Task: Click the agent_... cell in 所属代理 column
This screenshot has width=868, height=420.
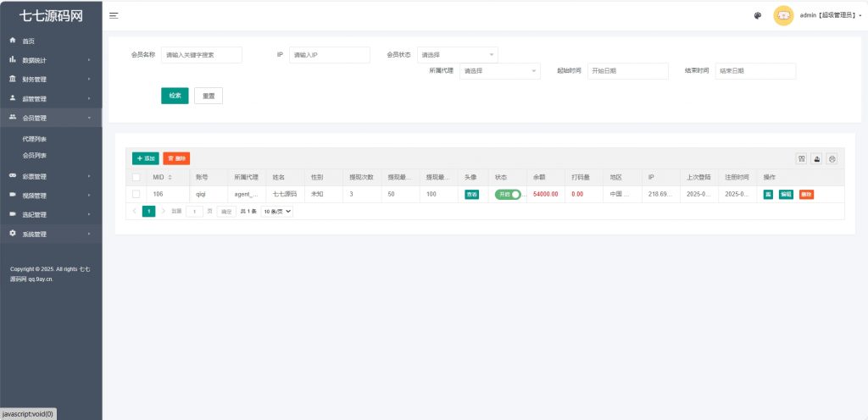Action: click(x=247, y=195)
